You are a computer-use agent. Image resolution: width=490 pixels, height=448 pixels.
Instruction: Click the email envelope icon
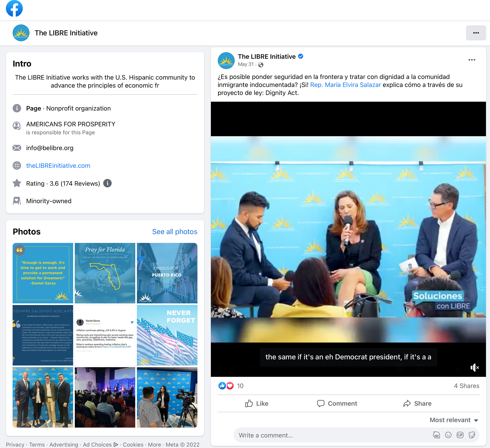[x=17, y=148]
